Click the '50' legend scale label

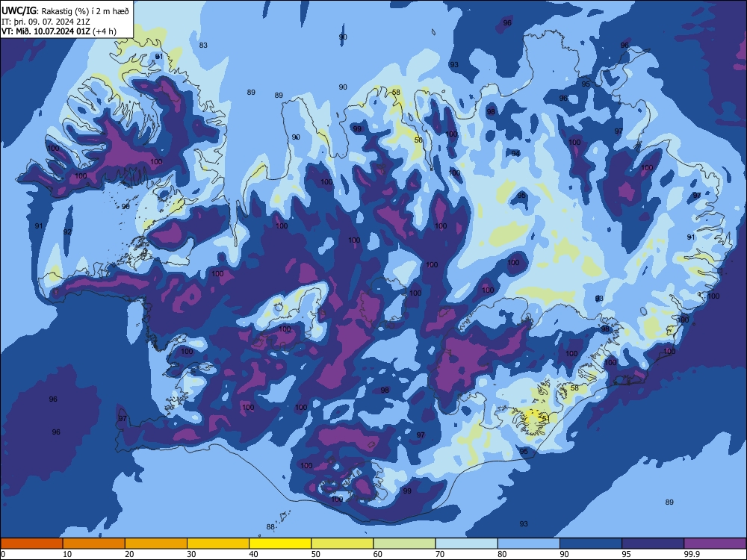click(316, 554)
